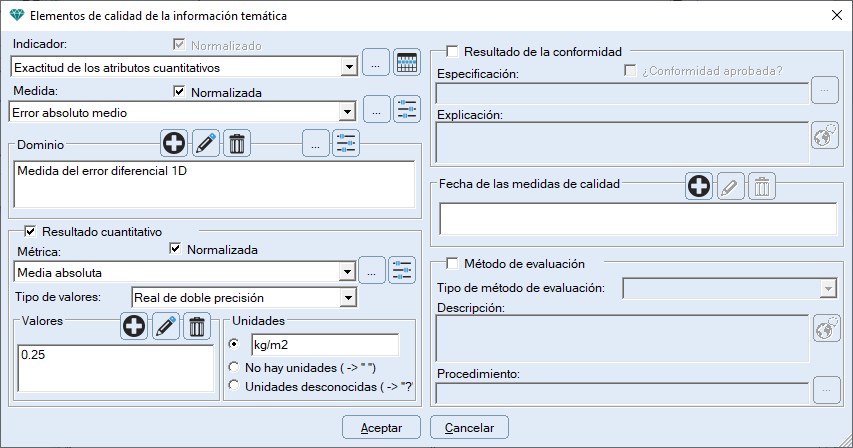Image resolution: width=853 pixels, height=448 pixels.
Task: Click the units field containing kg/m2
Action: coord(324,345)
